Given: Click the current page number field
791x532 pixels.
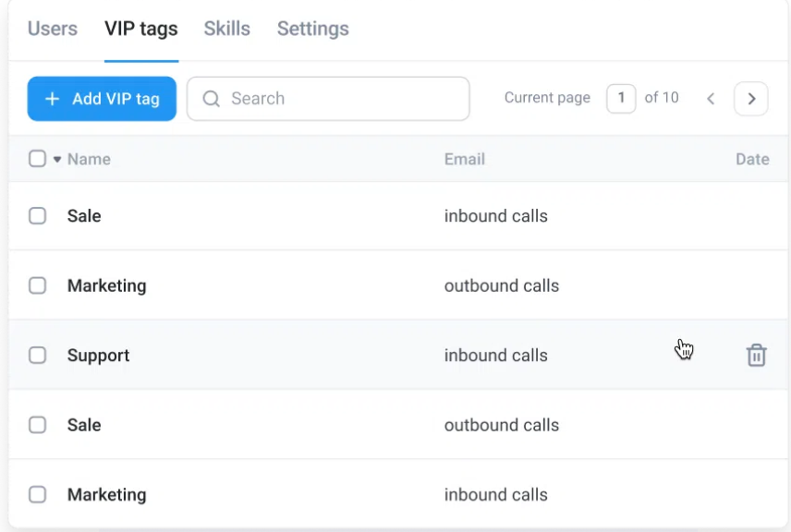Looking at the screenshot, I should (621, 98).
